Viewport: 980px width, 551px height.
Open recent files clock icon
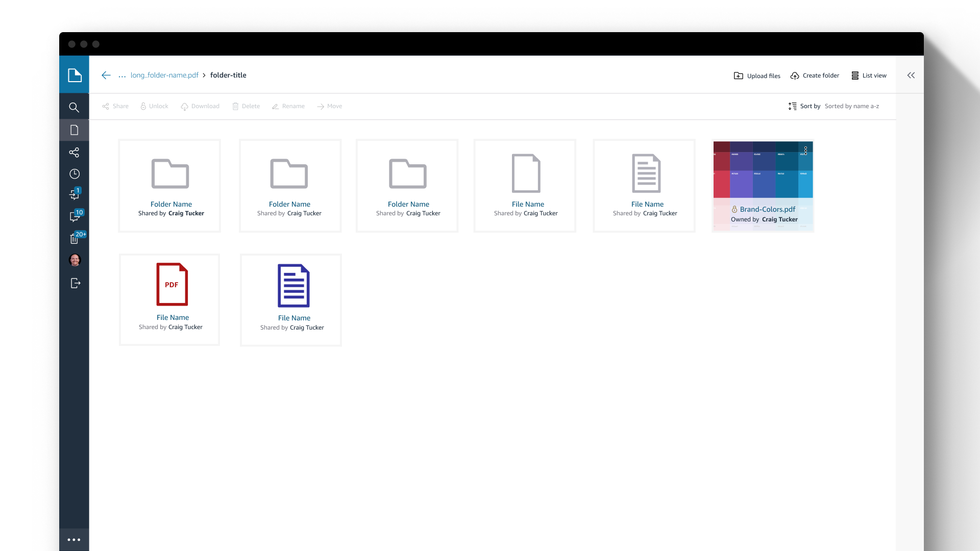[75, 174]
